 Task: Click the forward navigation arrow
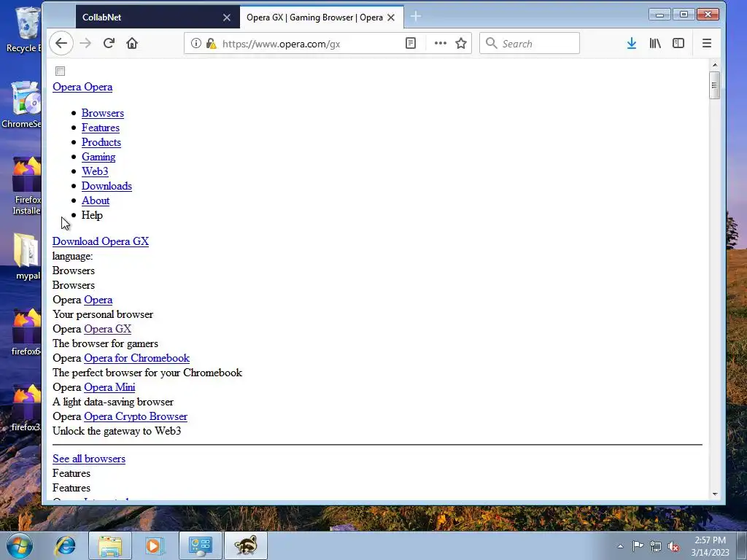pyautogui.click(x=85, y=43)
